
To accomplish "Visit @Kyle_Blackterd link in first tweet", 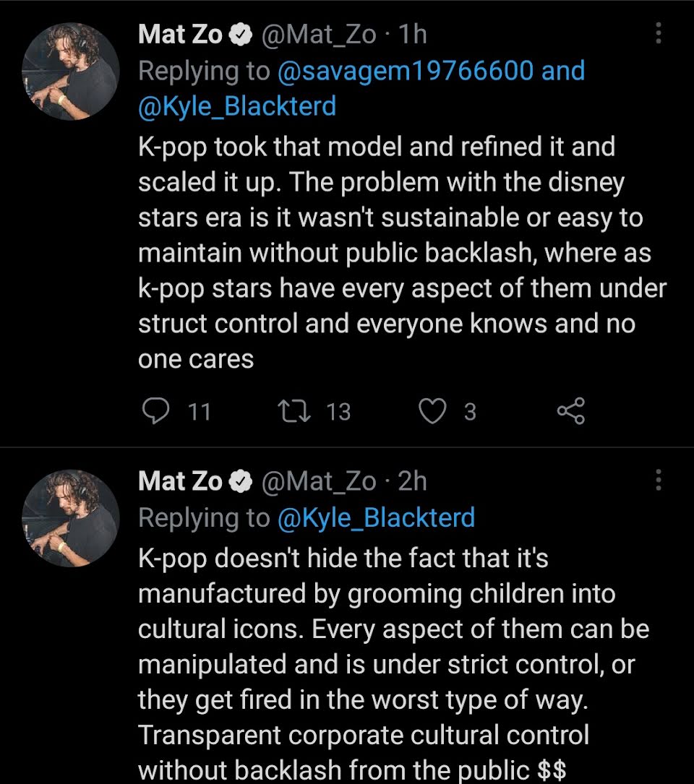I will (236, 106).
